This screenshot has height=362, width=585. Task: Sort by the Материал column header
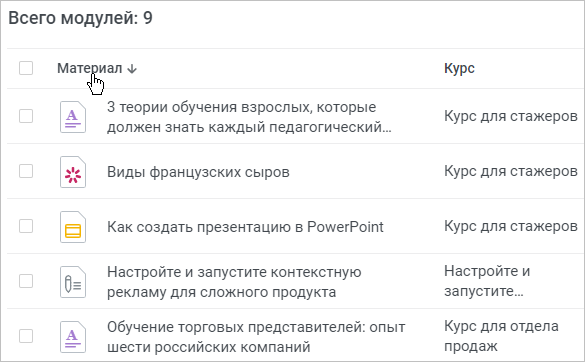[90, 68]
